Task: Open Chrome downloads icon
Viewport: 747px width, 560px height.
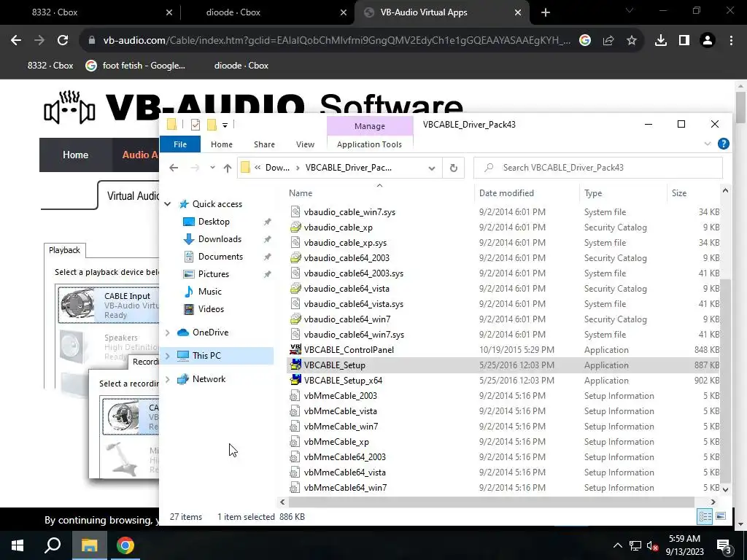Action: (661, 41)
